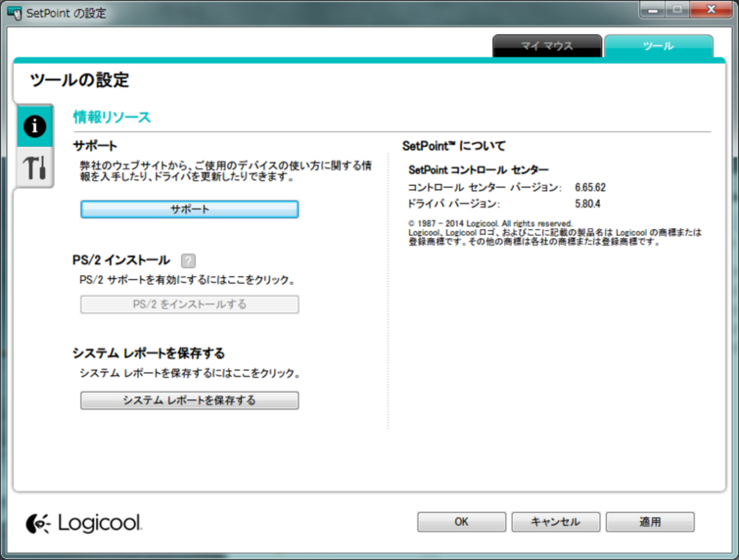Click the Logicool logo
Screen dimensions: 739x560
click(84, 522)
